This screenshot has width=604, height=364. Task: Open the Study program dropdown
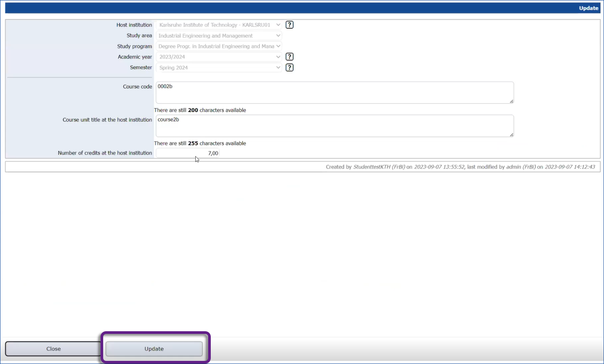(219, 46)
